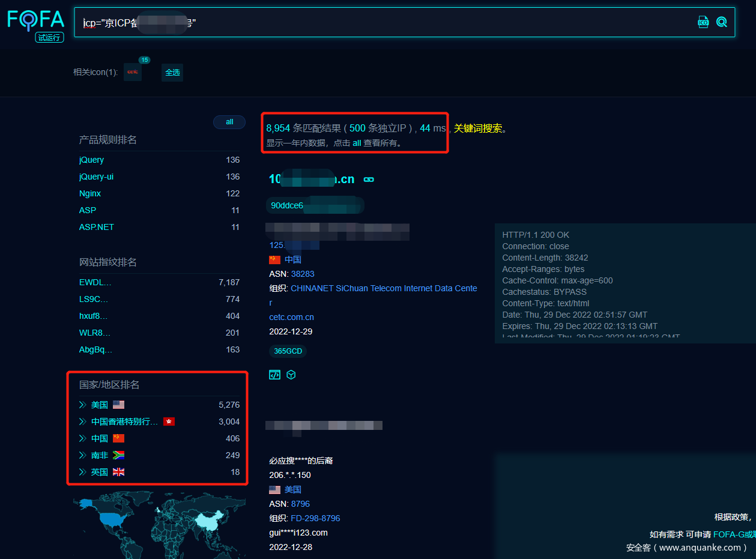This screenshot has height=559, width=756.
Task: Select the related icon thumbnail with badge 15
Action: 132,71
